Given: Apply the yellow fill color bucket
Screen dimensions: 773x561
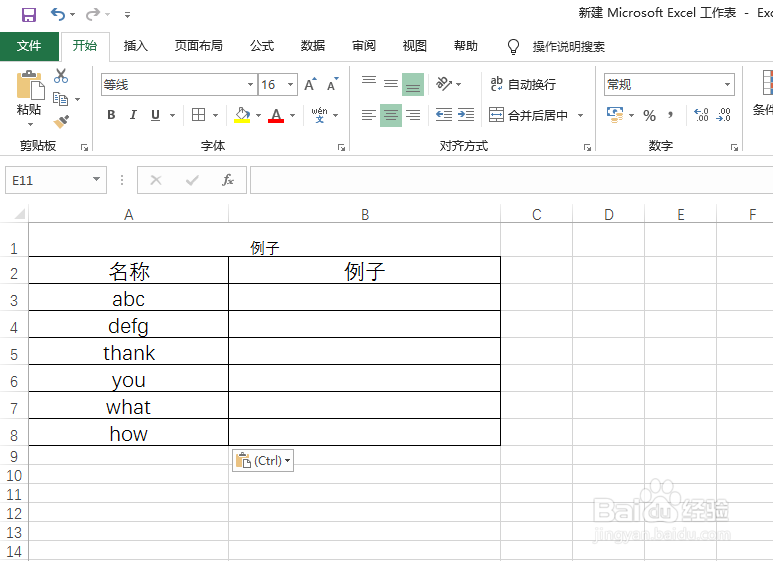Looking at the screenshot, I should pyautogui.click(x=242, y=115).
